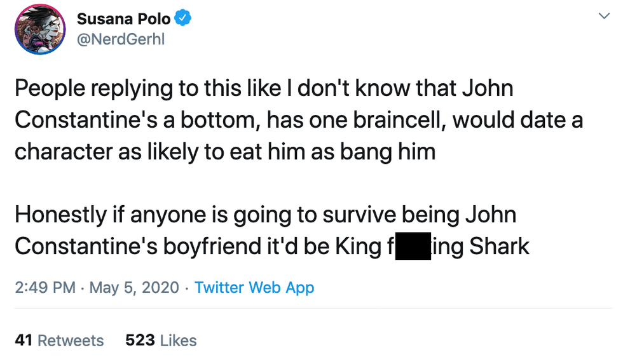623x364 pixels.
Task: Click the 2:49 PM timestamp
Action: (44, 287)
